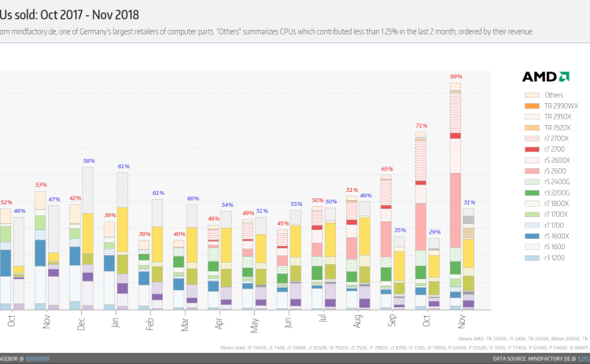Click the light green r7 1700X swatch
590x364 pixels.
pyautogui.click(x=532, y=215)
